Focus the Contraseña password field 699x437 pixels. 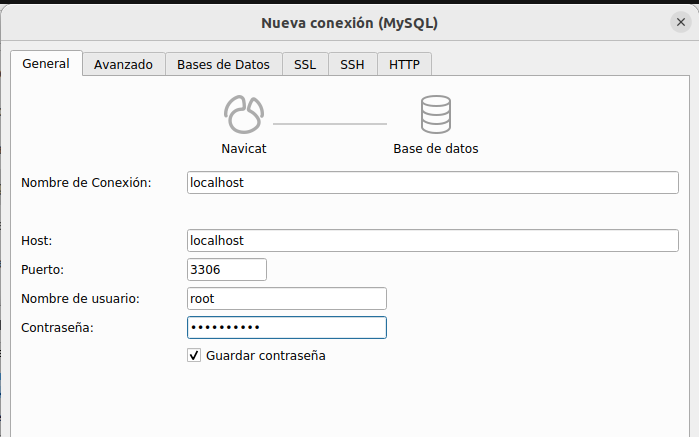coord(286,327)
